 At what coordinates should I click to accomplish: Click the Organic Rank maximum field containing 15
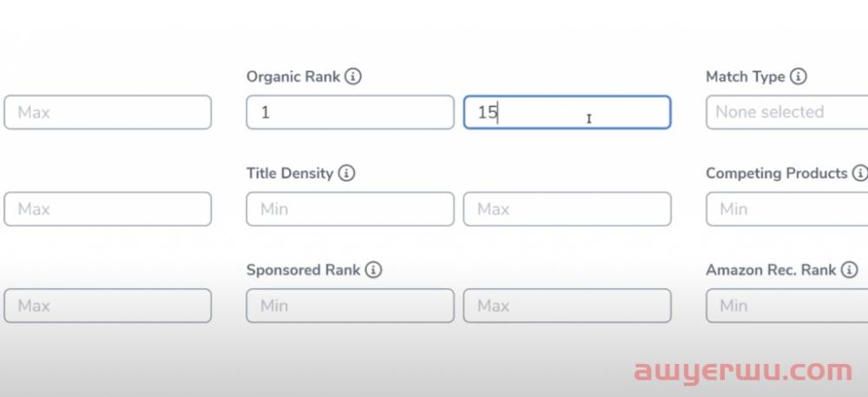pyautogui.click(x=567, y=112)
